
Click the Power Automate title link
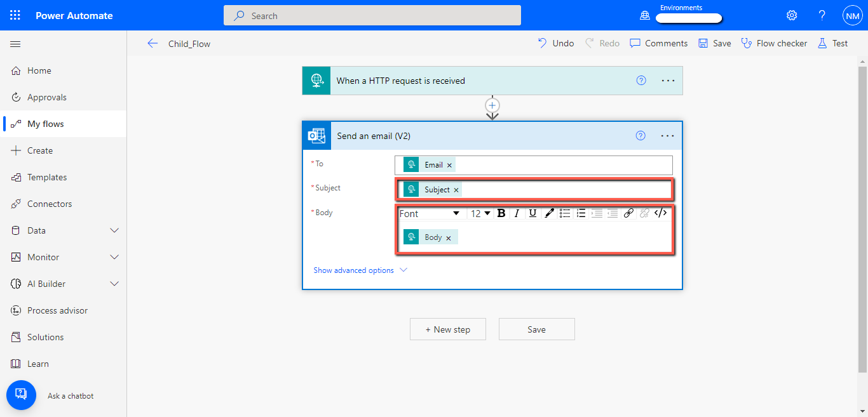click(74, 15)
